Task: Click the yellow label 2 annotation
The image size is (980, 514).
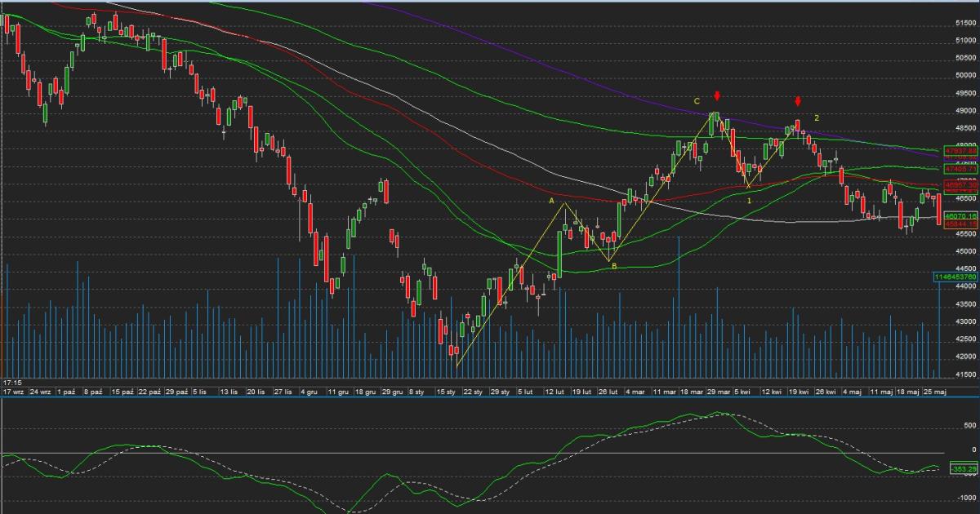Action: pos(817,117)
